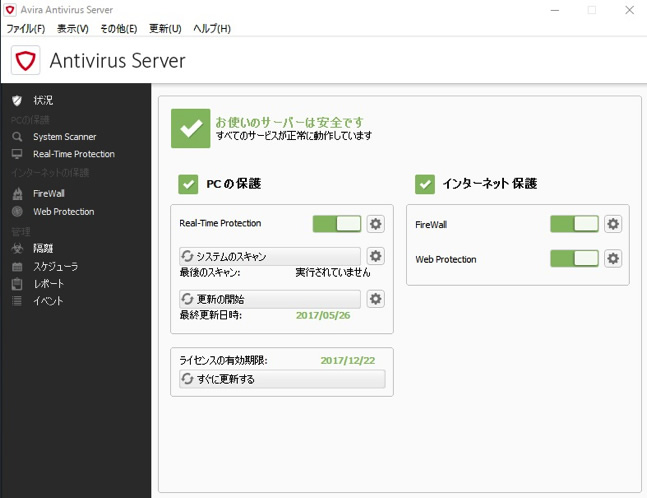Open 更新の開始 gear settings
647x498 pixels.
375,299
